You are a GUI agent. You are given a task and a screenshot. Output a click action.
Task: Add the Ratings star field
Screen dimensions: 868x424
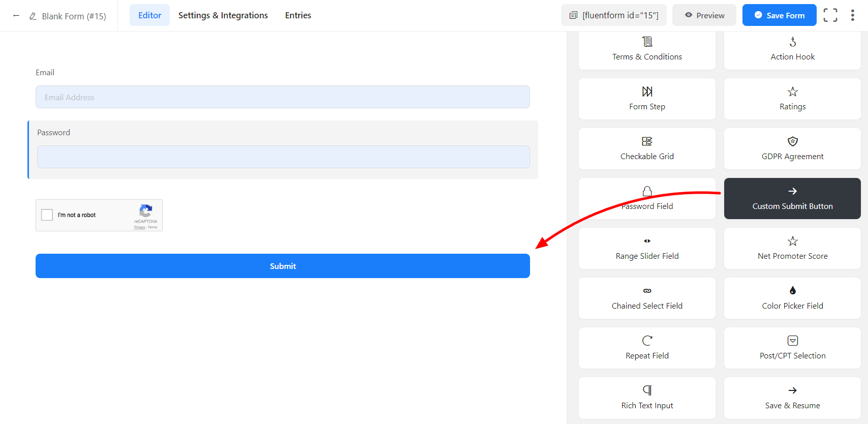click(x=792, y=99)
